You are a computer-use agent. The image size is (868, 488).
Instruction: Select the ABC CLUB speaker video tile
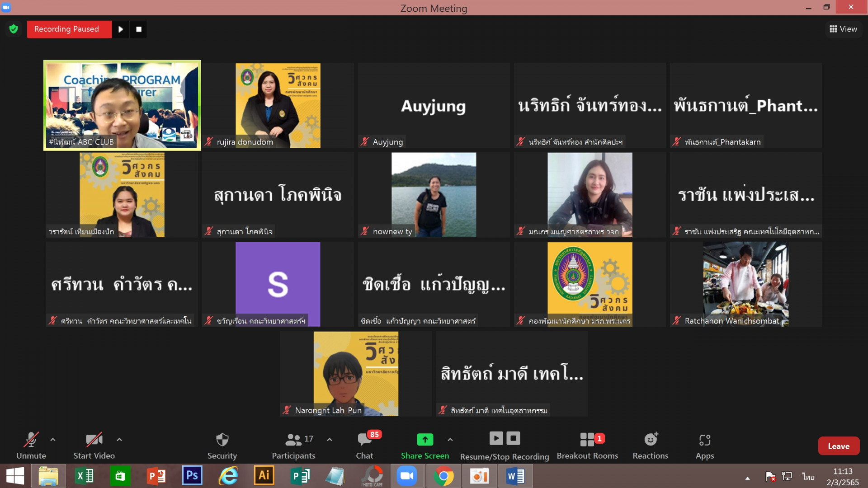pos(122,105)
